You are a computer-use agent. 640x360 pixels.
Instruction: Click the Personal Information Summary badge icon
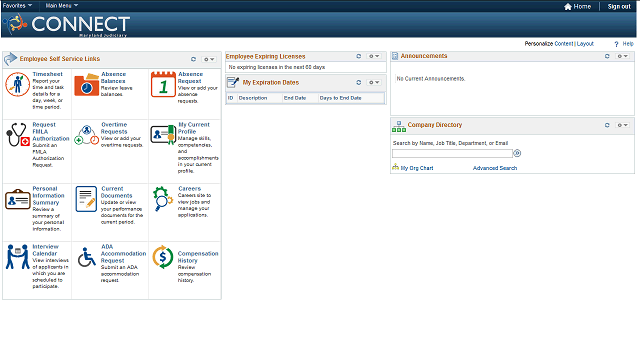(x=18, y=199)
